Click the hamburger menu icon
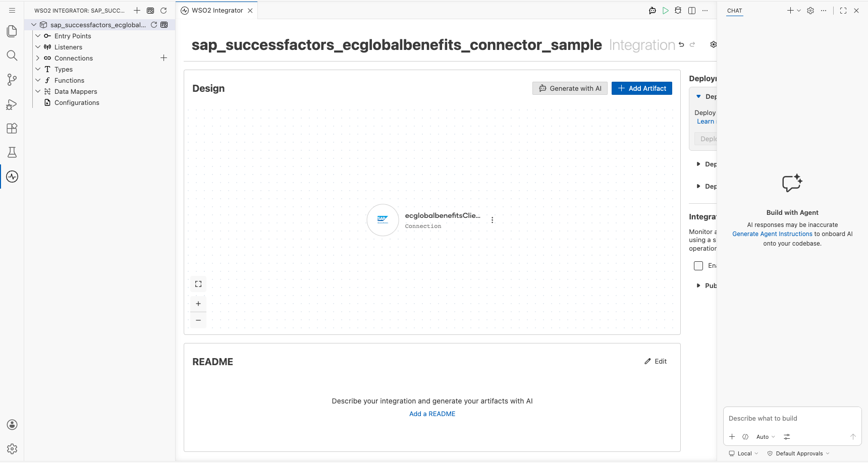868x463 pixels. [12, 10]
